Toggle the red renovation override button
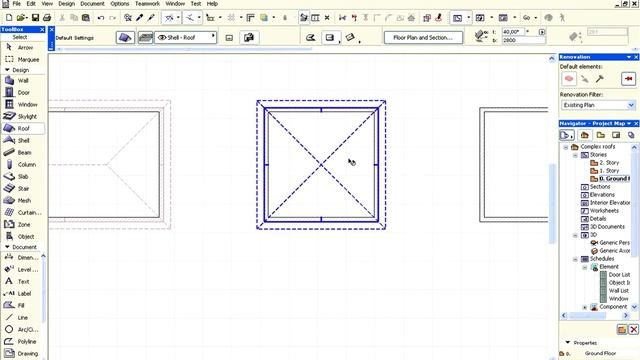 point(629,79)
